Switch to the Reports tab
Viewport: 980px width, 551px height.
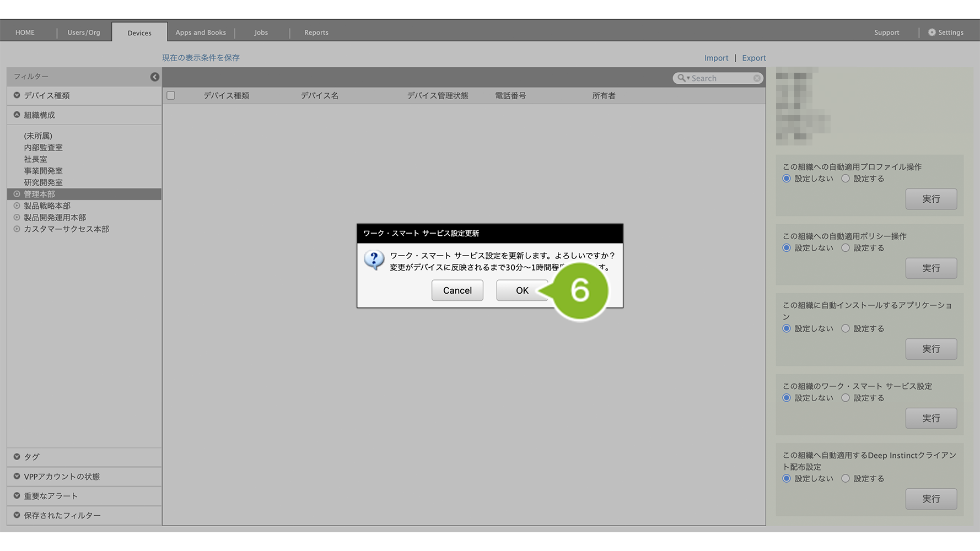(316, 33)
